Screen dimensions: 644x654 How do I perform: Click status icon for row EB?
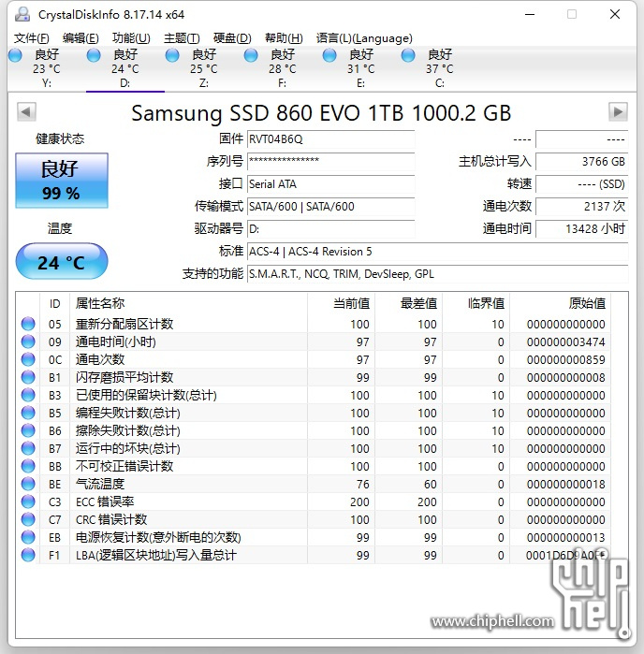28,537
